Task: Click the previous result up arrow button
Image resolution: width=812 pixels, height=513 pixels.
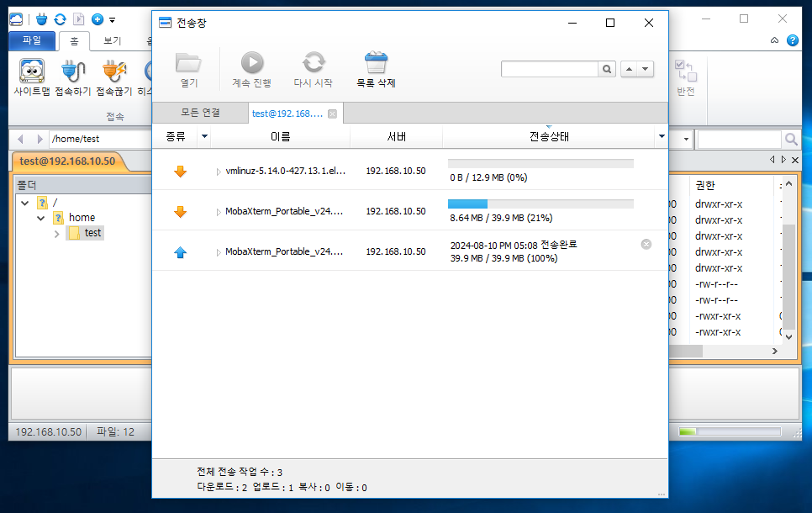Action: [629, 69]
